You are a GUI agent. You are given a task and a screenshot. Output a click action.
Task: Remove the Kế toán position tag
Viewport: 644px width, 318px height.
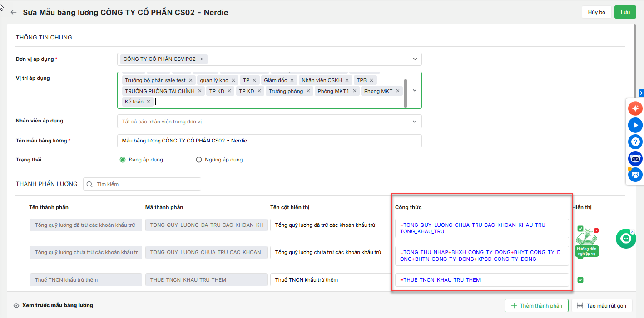pos(149,102)
